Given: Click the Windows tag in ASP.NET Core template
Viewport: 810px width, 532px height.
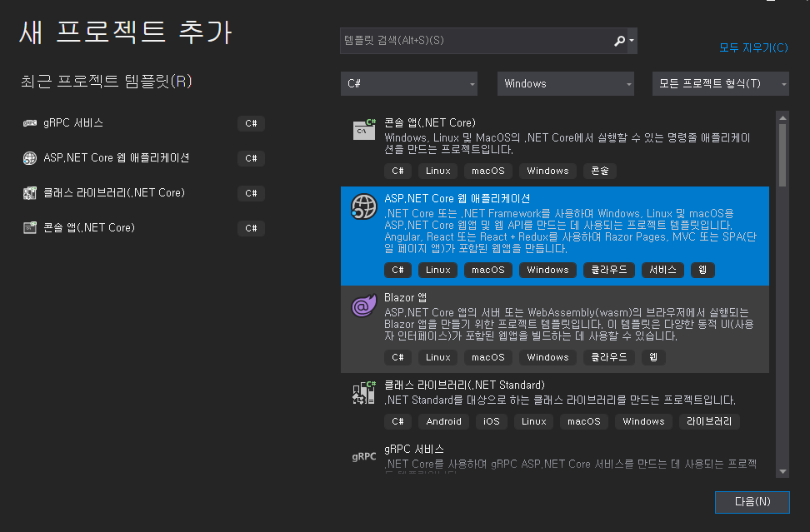Looking at the screenshot, I should click(x=547, y=270).
